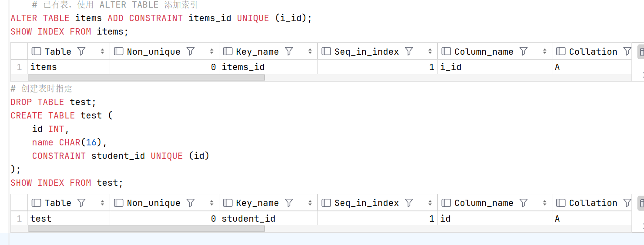Sort items result by Table column arrows
Image resolution: width=644 pixels, height=245 pixels.
click(102, 52)
